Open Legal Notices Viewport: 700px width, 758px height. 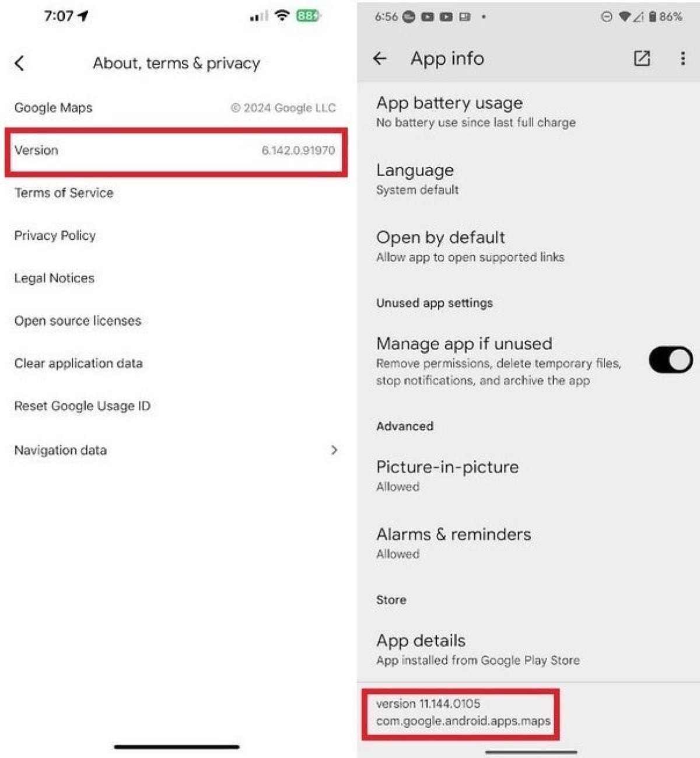(x=176, y=278)
